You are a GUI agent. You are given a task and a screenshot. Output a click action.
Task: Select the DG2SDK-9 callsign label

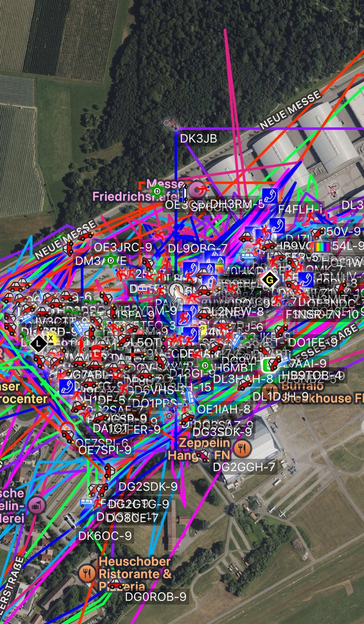(148, 487)
